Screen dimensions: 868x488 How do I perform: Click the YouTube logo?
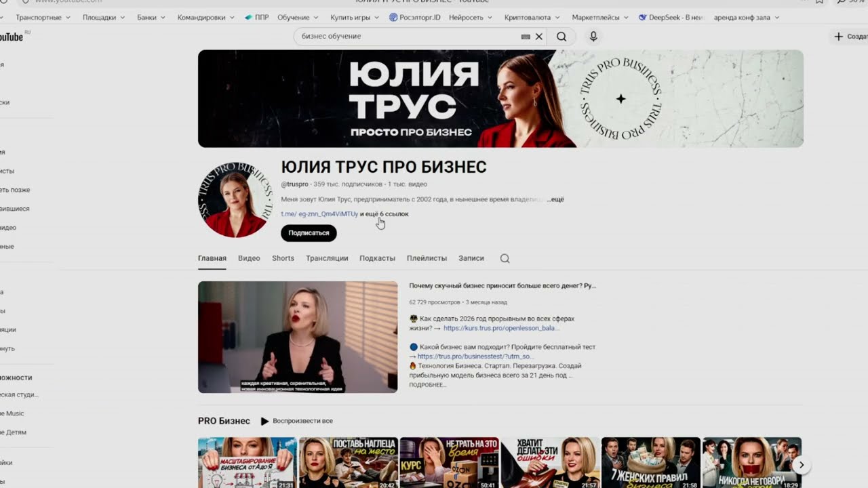click(12, 37)
